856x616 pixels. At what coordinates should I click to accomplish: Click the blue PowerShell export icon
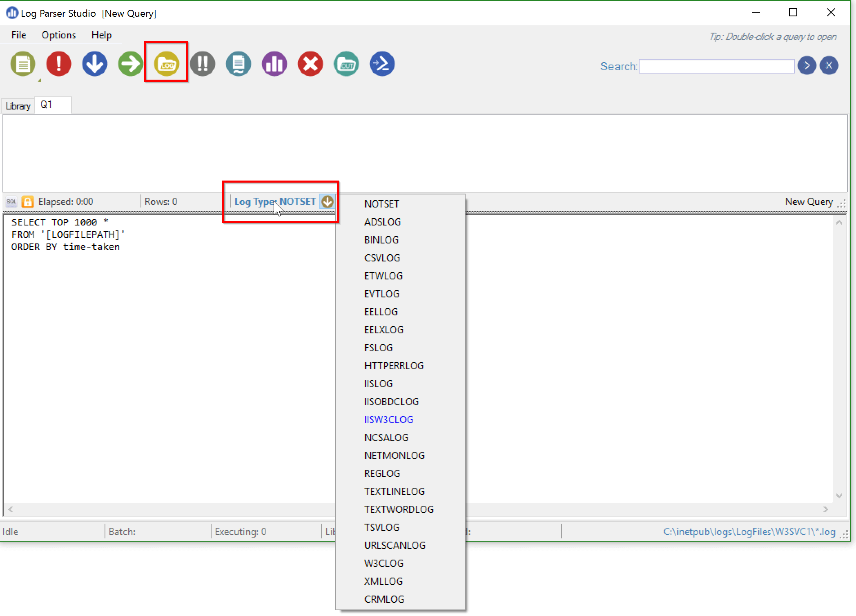[x=382, y=64]
